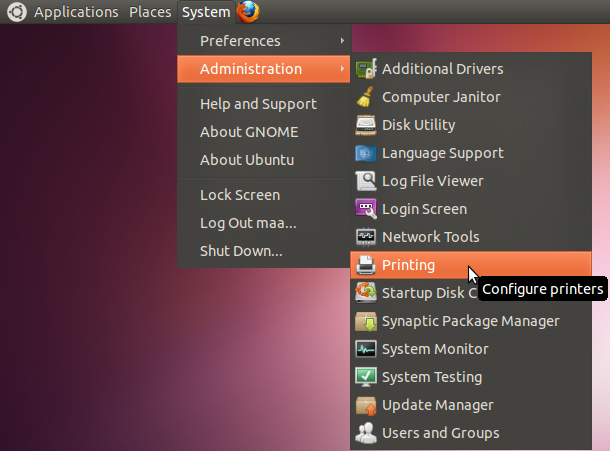Open Update Manager label
The image size is (610, 451).
pos(438,405)
